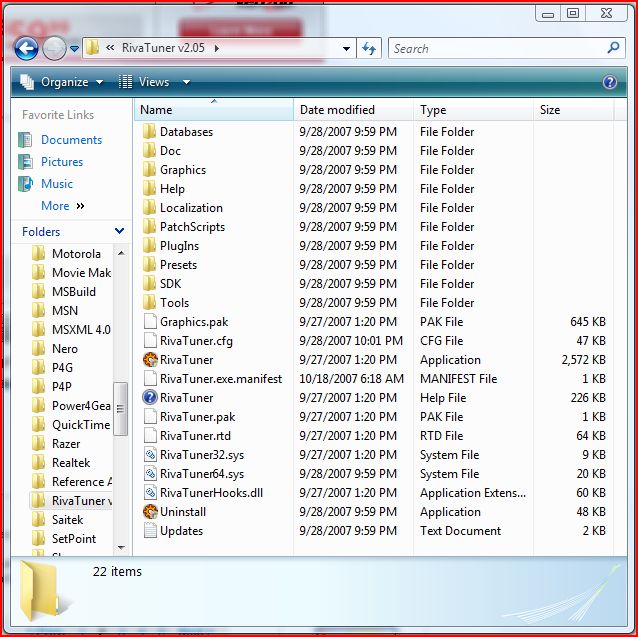Open Pictures favorite link
This screenshot has width=638, height=637.
click(62, 162)
